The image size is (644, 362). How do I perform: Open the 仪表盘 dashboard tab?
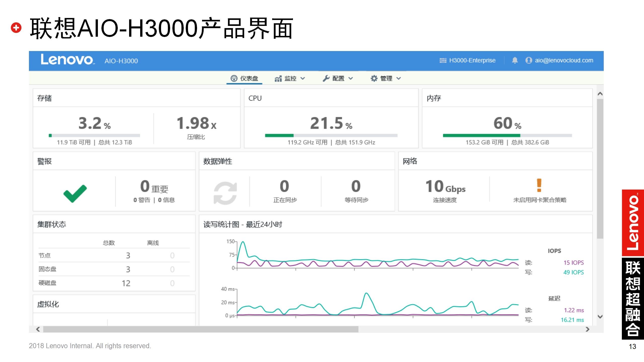click(x=244, y=78)
